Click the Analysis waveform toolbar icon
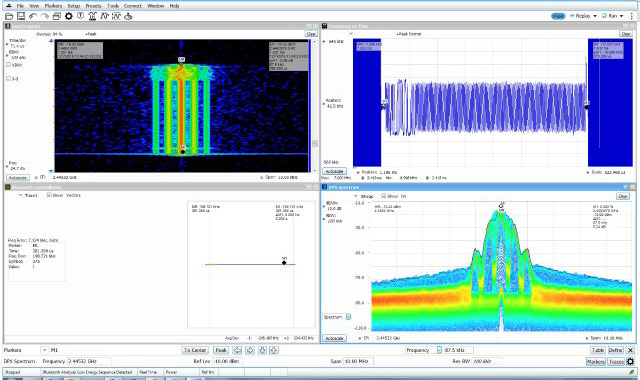The image size is (640, 380). 104,16
